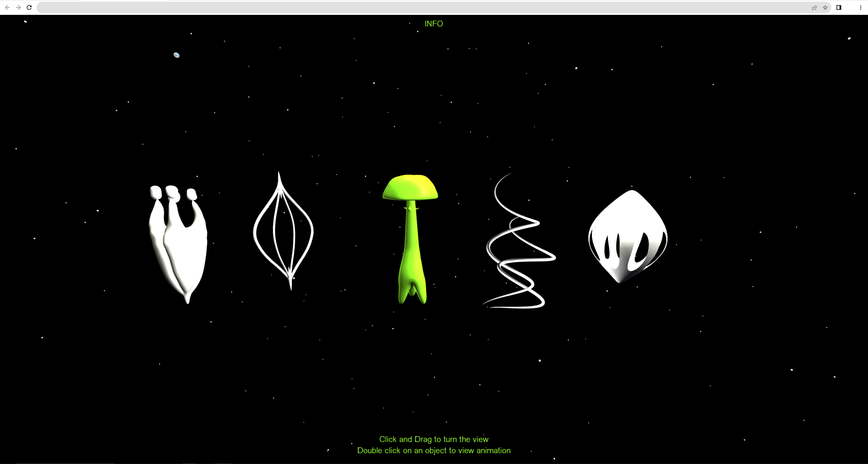Click the large pale-blue oval planet speck
Screen dimensions: 868x464
click(176, 55)
